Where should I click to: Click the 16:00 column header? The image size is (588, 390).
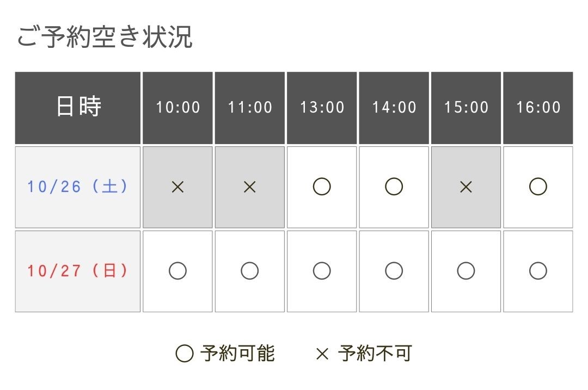[538, 108]
